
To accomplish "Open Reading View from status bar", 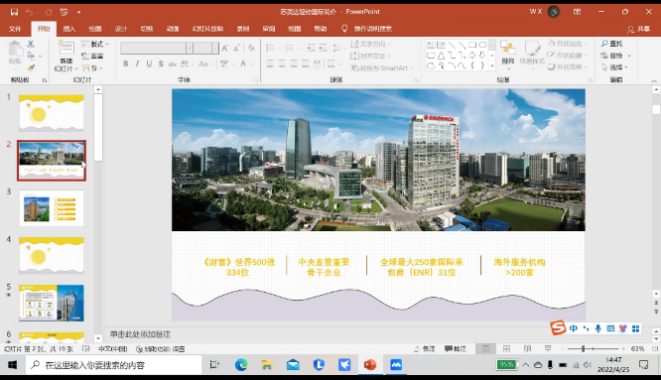I will point(527,349).
